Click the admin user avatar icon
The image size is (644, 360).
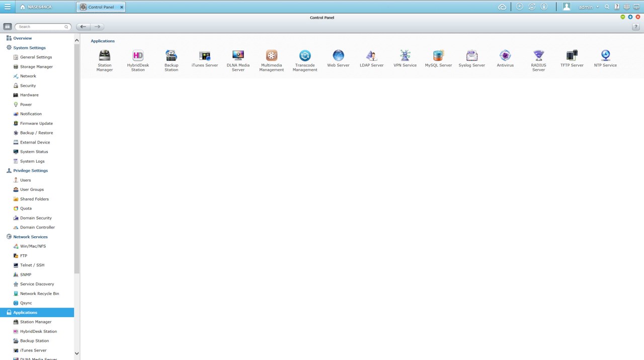coord(567,7)
